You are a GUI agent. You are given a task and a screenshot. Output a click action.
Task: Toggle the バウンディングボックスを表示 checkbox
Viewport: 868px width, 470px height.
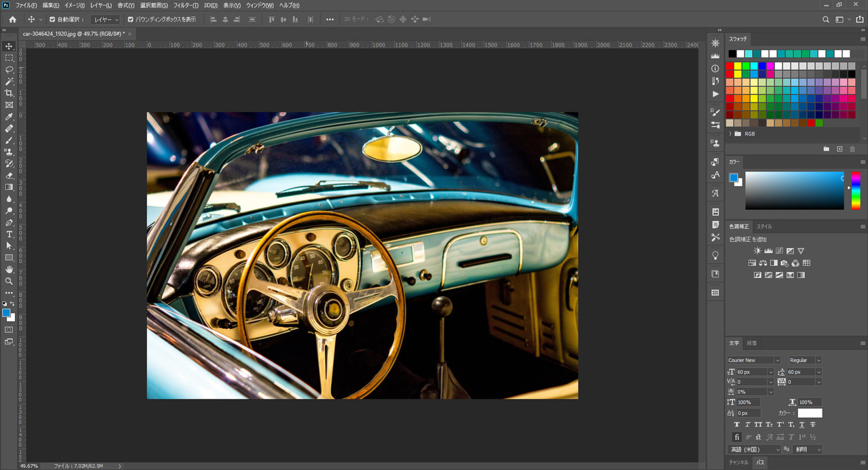click(130, 20)
